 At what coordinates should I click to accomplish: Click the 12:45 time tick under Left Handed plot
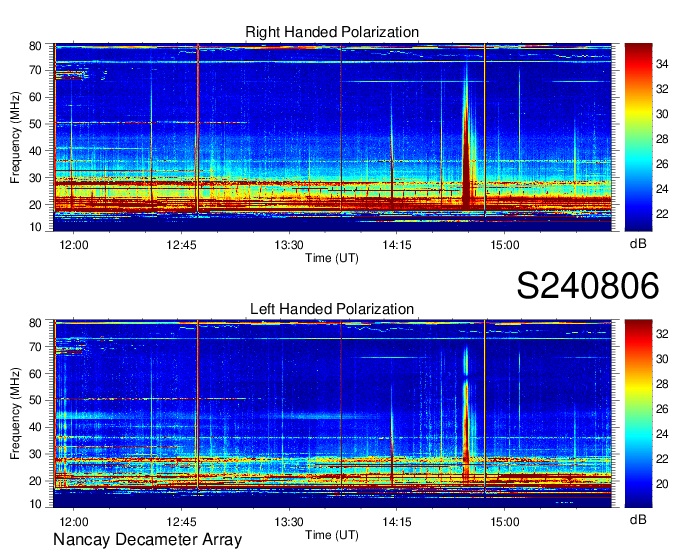tap(181, 522)
